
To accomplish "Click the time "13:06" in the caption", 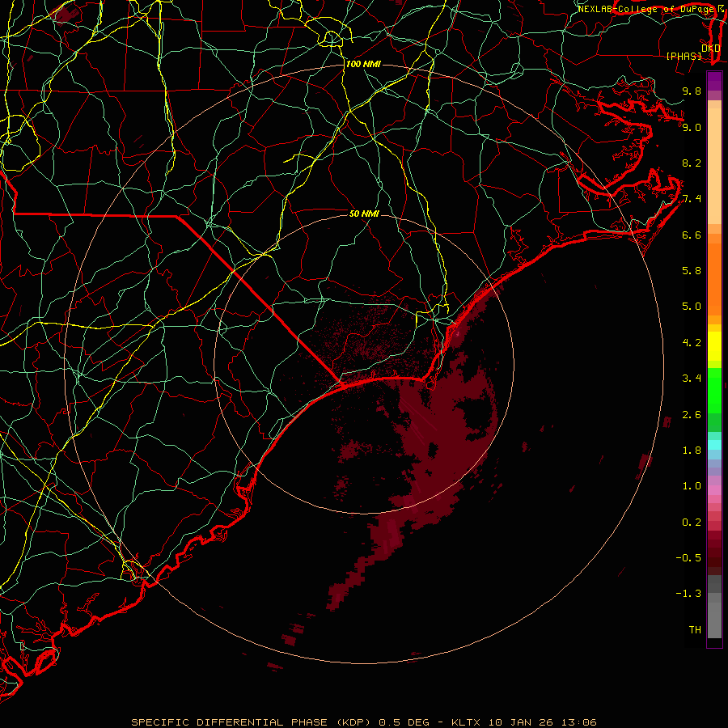I will click(580, 722).
